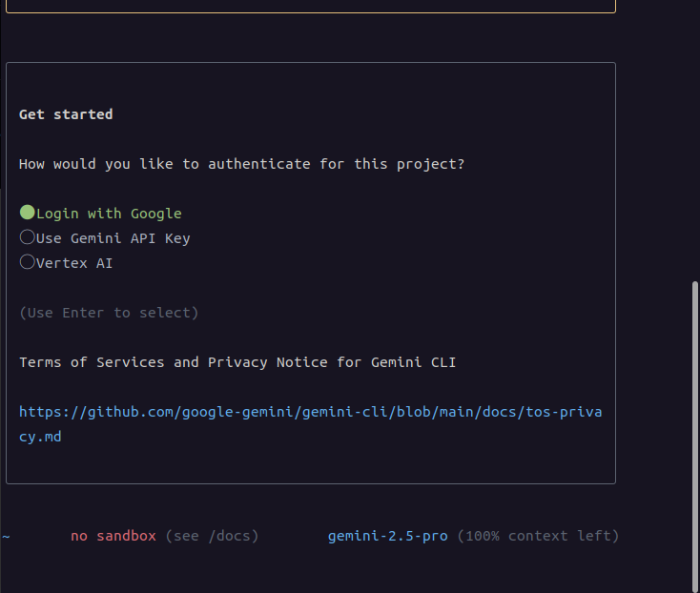Click the '(100% context left)' indicator
Image resolution: width=700 pixels, height=593 pixels.
(x=539, y=536)
